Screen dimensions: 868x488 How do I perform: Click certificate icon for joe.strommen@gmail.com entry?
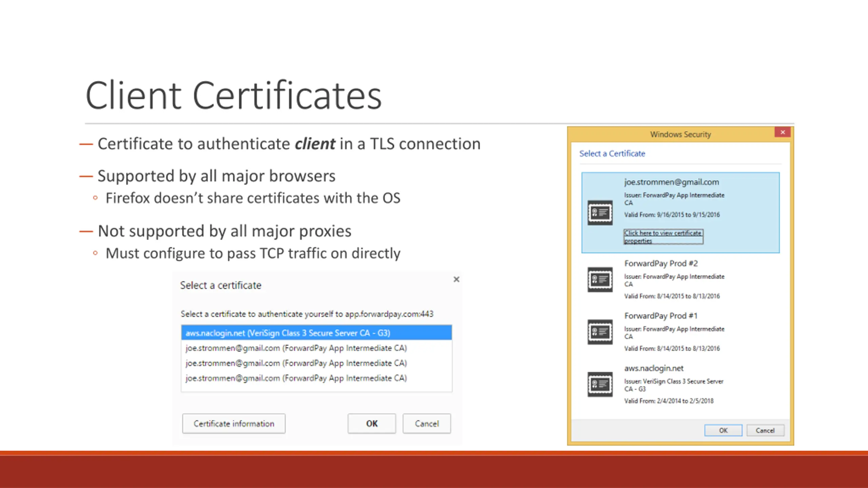[600, 213]
